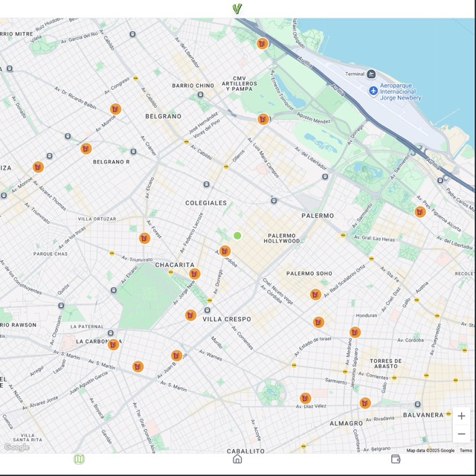Click the green V logo at top

237,9
